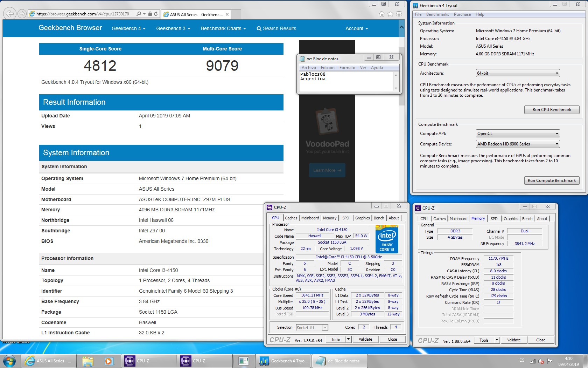Open Windows Media Player taskbar icon
This screenshot has width=588, height=368.
tap(108, 361)
